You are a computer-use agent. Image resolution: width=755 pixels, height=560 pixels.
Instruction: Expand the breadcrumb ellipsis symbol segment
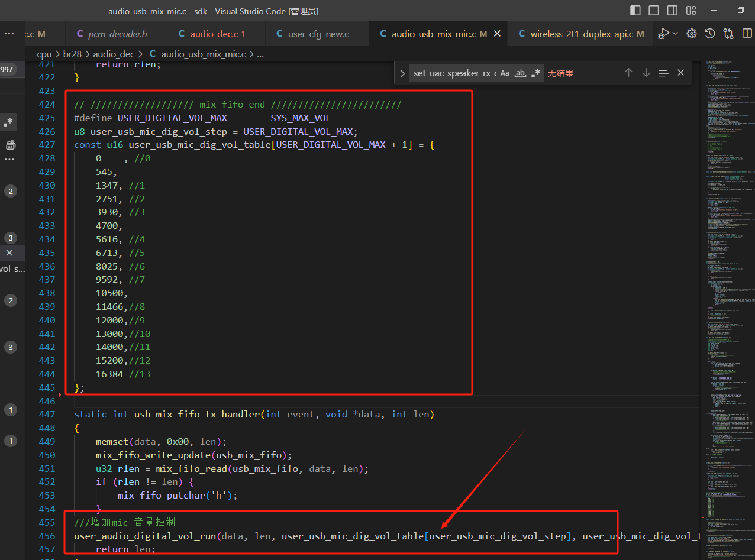[x=260, y=54]
